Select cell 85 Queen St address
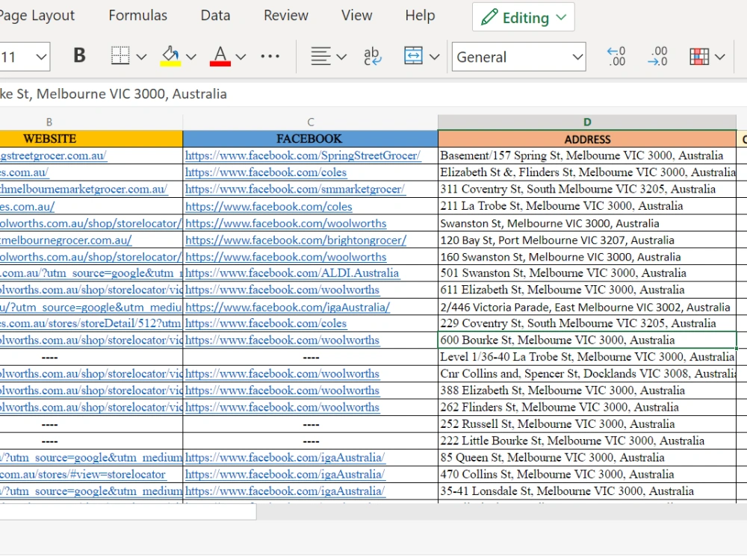This screenshot has width=747, height=560. pos(587,458)
